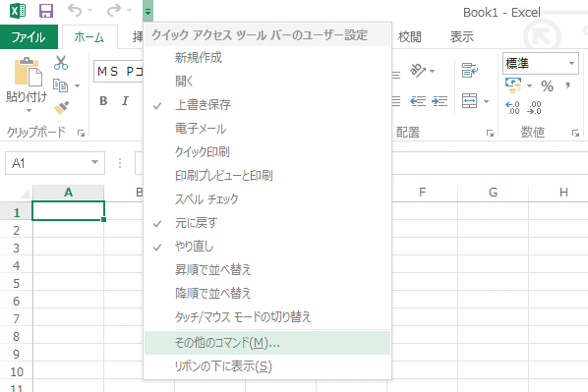Select the Format Painter brush icon
The width and height of the screenshot is (588, 392).
[x=61, y=107]
